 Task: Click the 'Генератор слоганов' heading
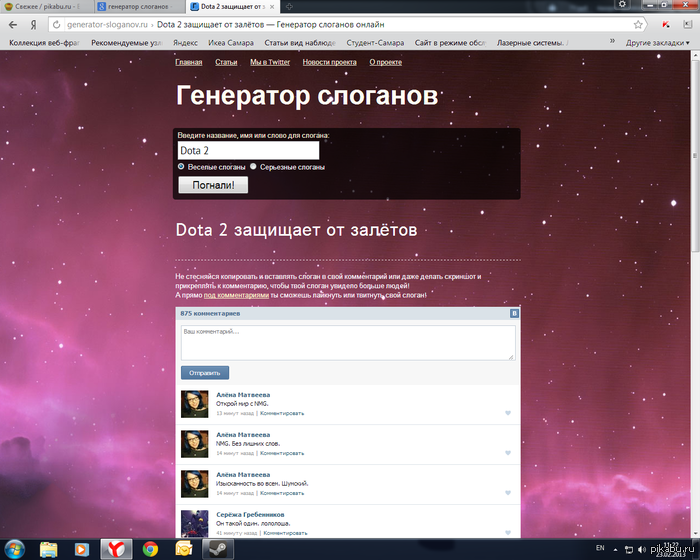(307, 96)
